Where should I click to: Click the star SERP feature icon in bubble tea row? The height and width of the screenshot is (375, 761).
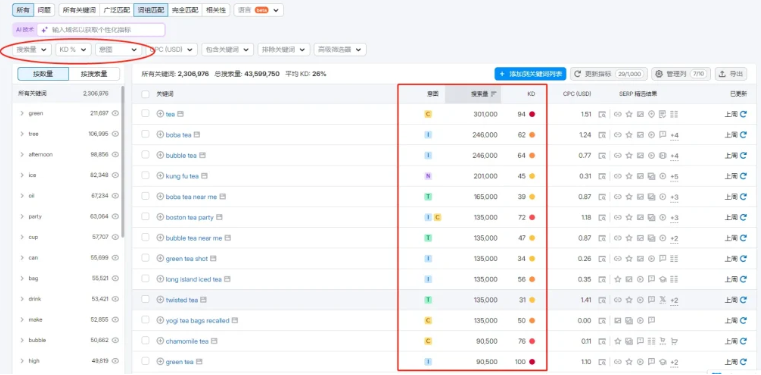point(629,156)
